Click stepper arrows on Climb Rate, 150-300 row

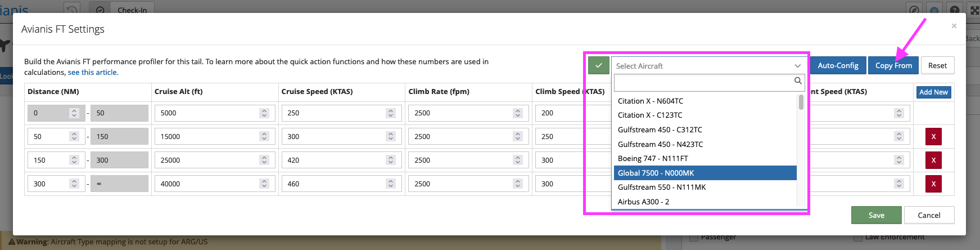518,160
